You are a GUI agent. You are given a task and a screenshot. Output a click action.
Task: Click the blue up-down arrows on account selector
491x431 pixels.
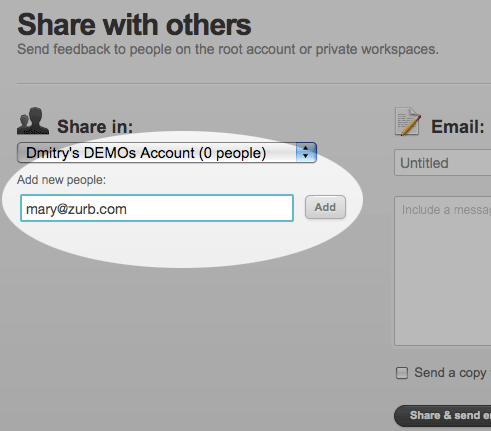(306, 153)
